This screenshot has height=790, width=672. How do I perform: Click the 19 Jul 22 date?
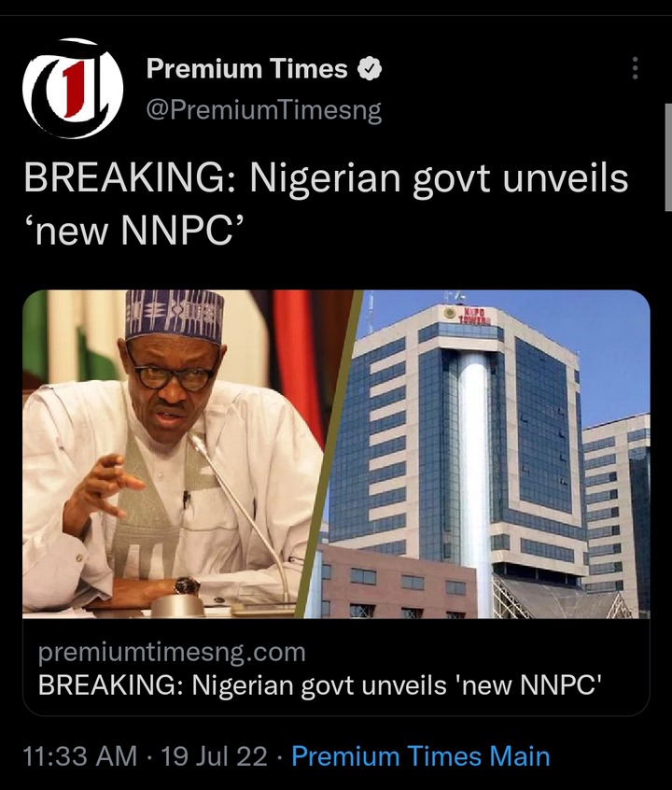214,756
